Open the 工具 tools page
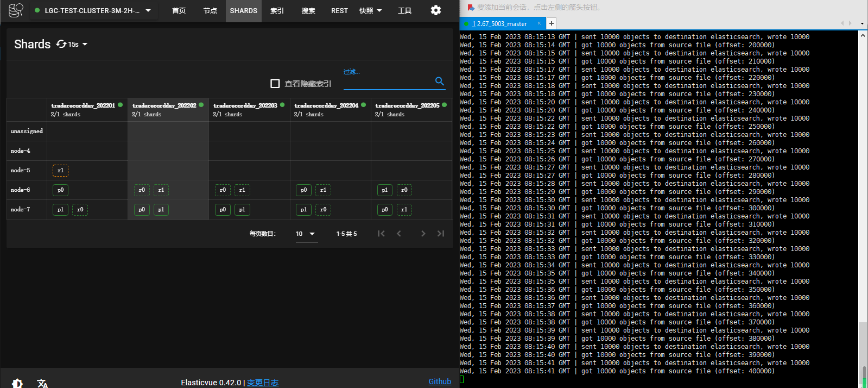The height and width of the screenshot is (388, 868). 405,11
